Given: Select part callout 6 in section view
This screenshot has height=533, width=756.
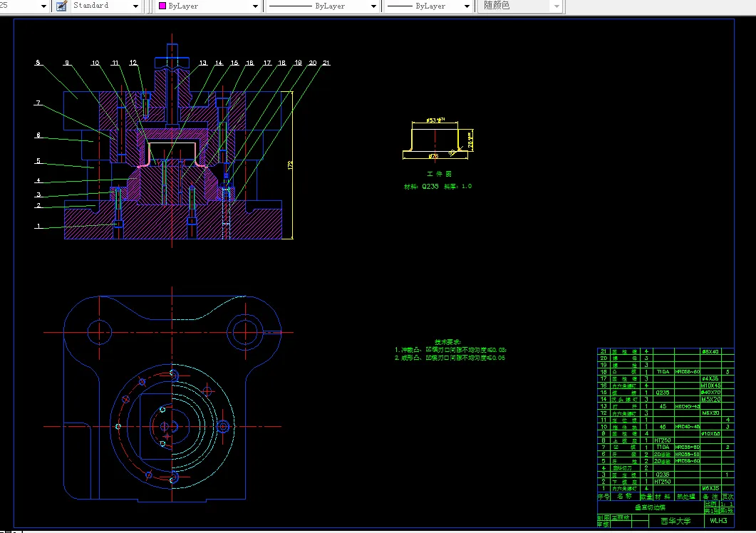Looking at the screenshot, I should tap(38, 135).
